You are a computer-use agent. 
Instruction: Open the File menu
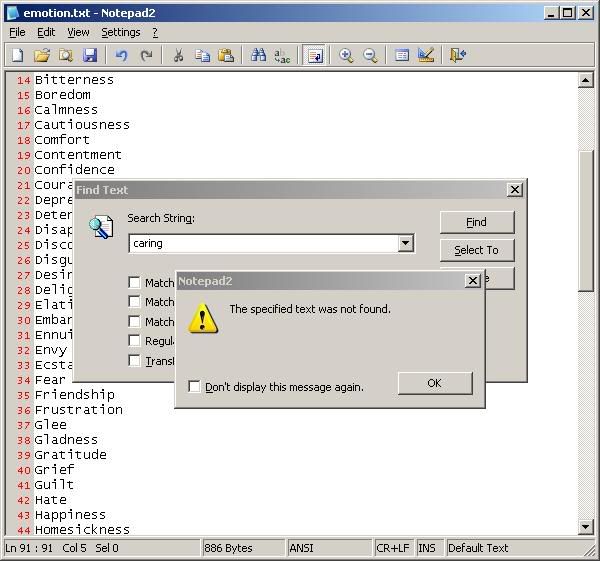17,33
